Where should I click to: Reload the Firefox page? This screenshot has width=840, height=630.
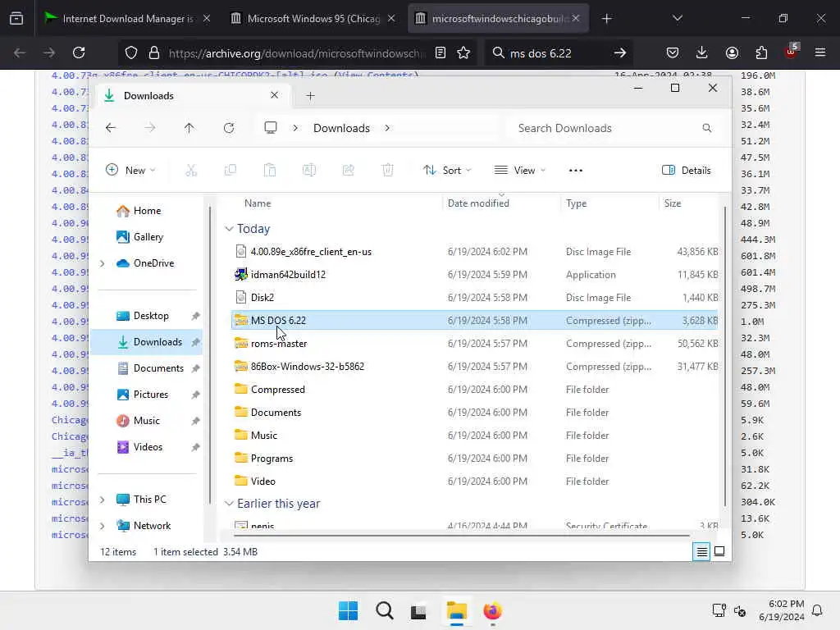pos(79,52)
